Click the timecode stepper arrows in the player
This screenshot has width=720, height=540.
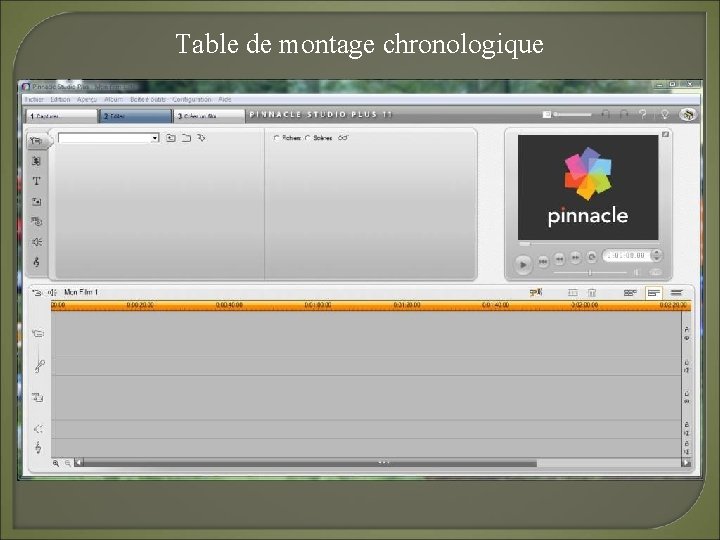[657, 255]
